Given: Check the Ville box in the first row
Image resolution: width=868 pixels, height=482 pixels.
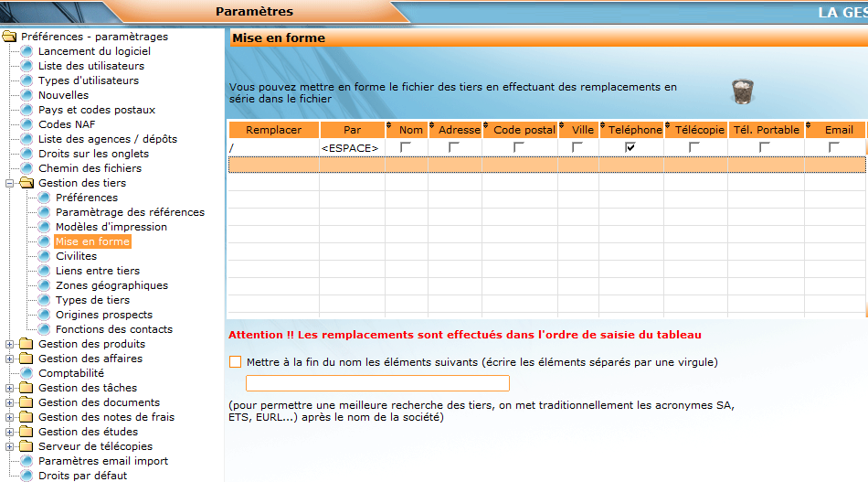Looking at the screenshot, I should pyautogui.click(x=577, y=147).
